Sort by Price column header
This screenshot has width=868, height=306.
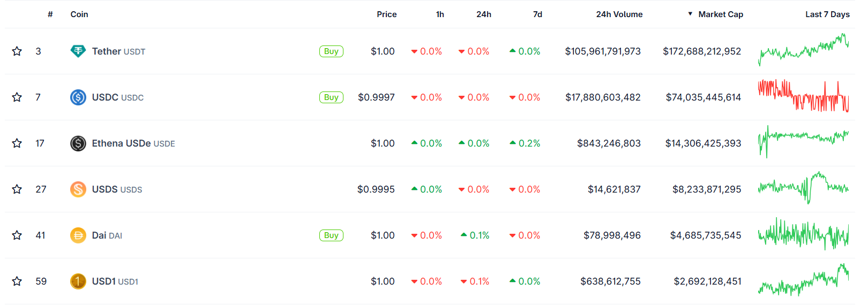386,14
